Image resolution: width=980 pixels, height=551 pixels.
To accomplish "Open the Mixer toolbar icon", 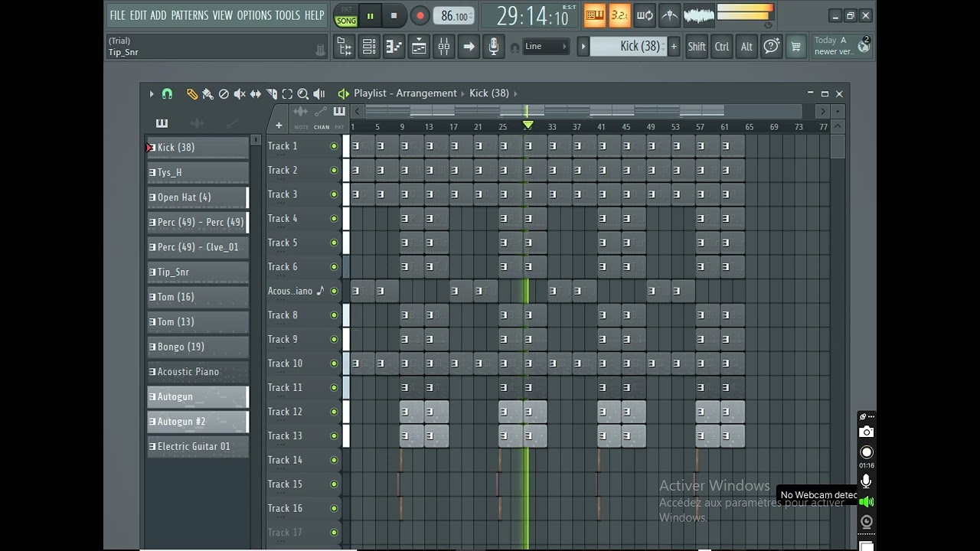I will tap(444, 47).
